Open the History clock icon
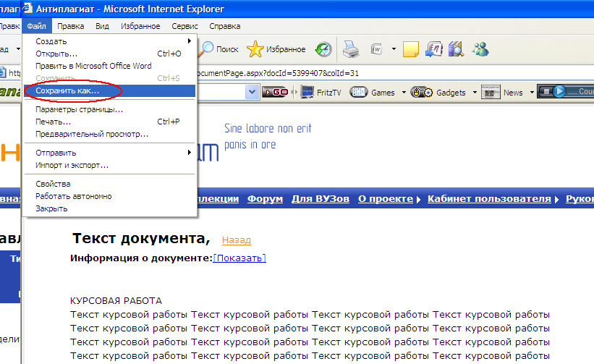Screen dimensions: 594x364 (323, 49)
